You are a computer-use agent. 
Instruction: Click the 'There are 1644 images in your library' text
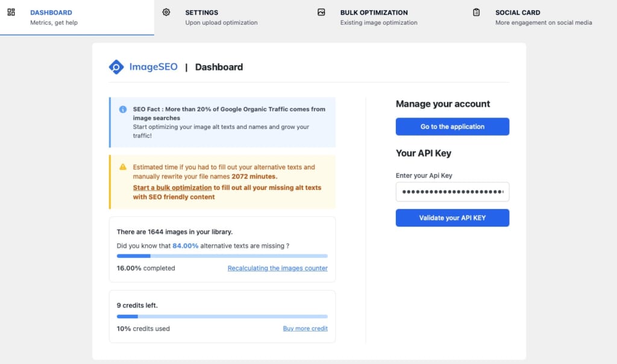tap(174, 232)
